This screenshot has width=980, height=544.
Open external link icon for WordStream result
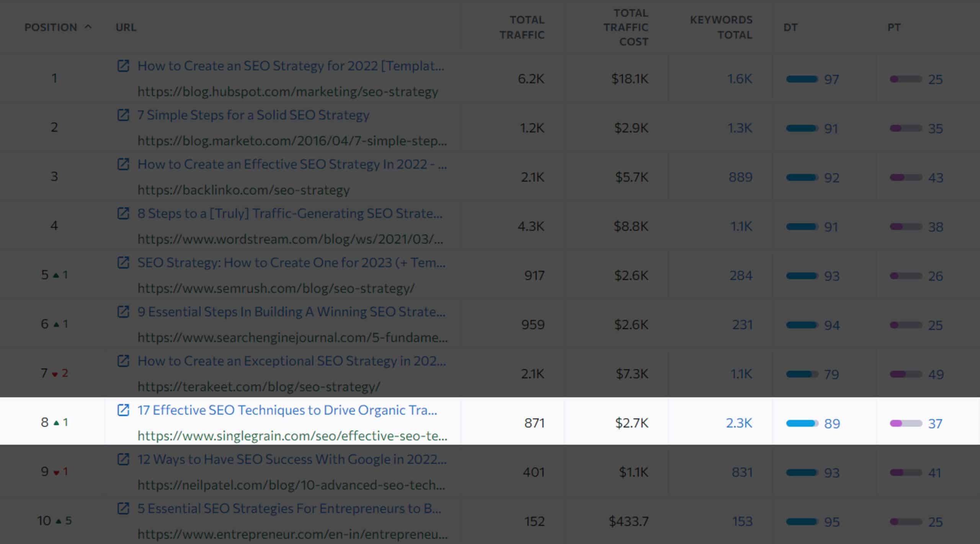click(x=123, y=213)
